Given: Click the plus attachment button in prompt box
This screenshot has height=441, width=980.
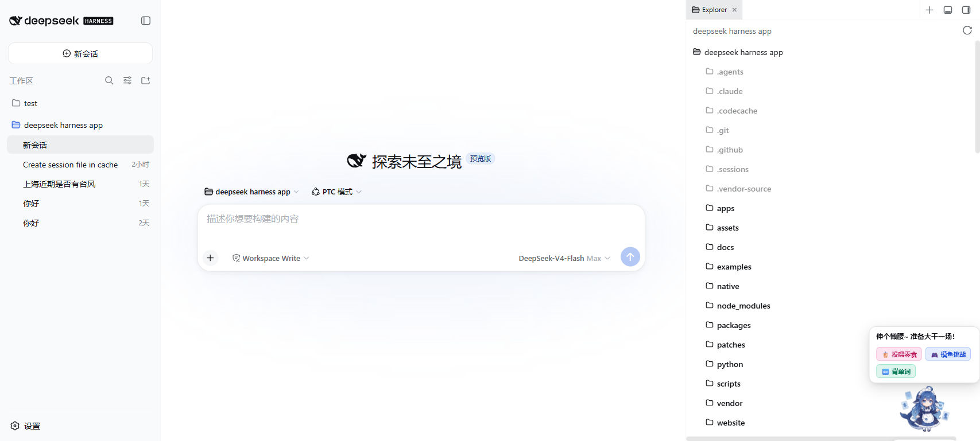Looking at the screenshot, I should (210, 258).
